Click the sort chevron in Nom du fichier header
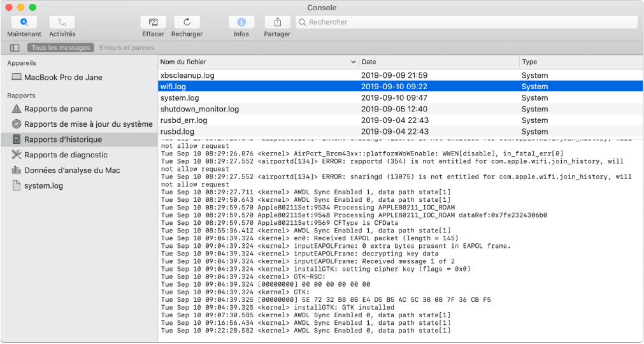Viewport: 644px width, 344px height. pos(354,62)
